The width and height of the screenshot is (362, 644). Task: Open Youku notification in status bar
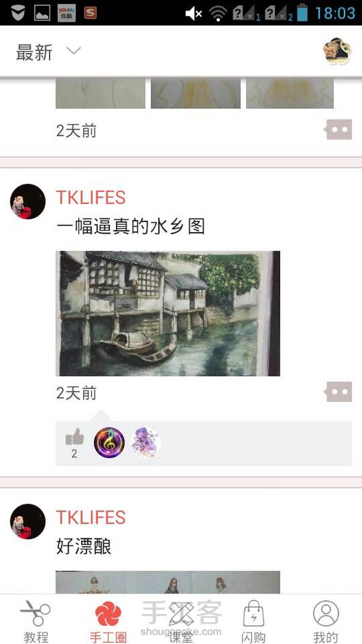(67, 13)
